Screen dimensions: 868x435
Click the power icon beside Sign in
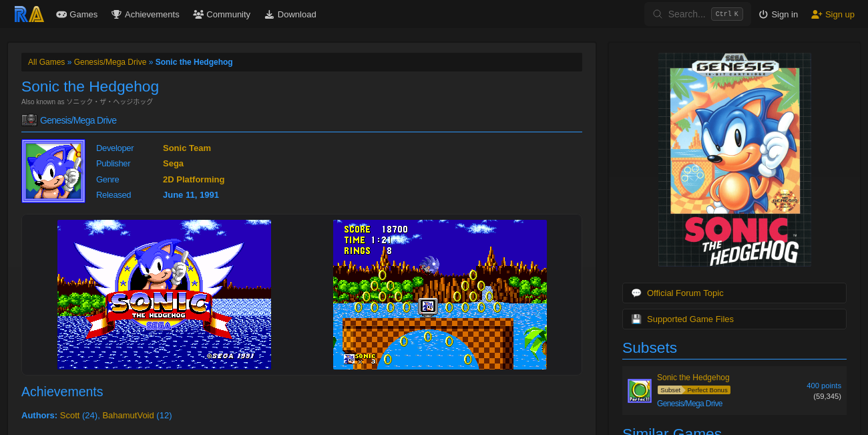[x=763, y=14]
